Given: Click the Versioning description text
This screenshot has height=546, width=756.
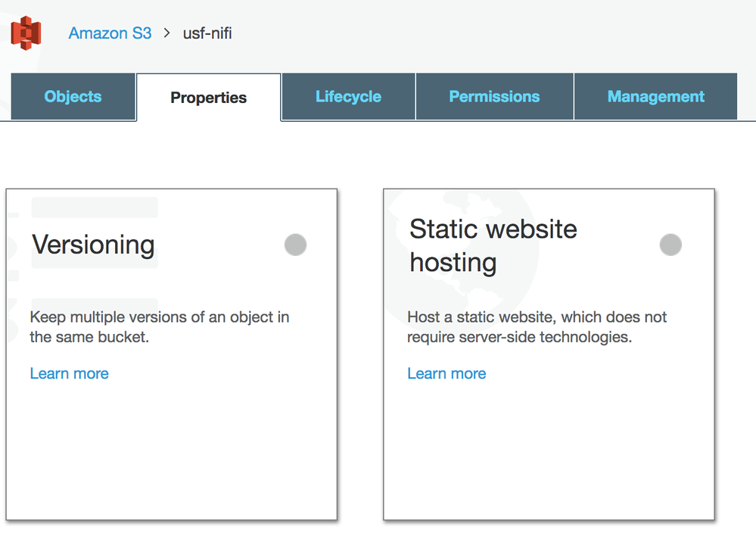Looking at the screenshot, I should click(159, 326).
